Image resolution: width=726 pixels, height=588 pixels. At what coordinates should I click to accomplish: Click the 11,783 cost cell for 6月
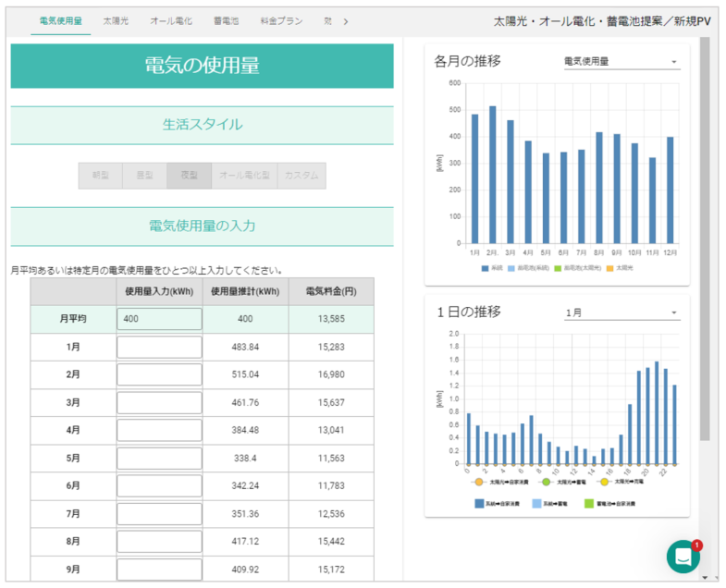(x=331, y=485)
